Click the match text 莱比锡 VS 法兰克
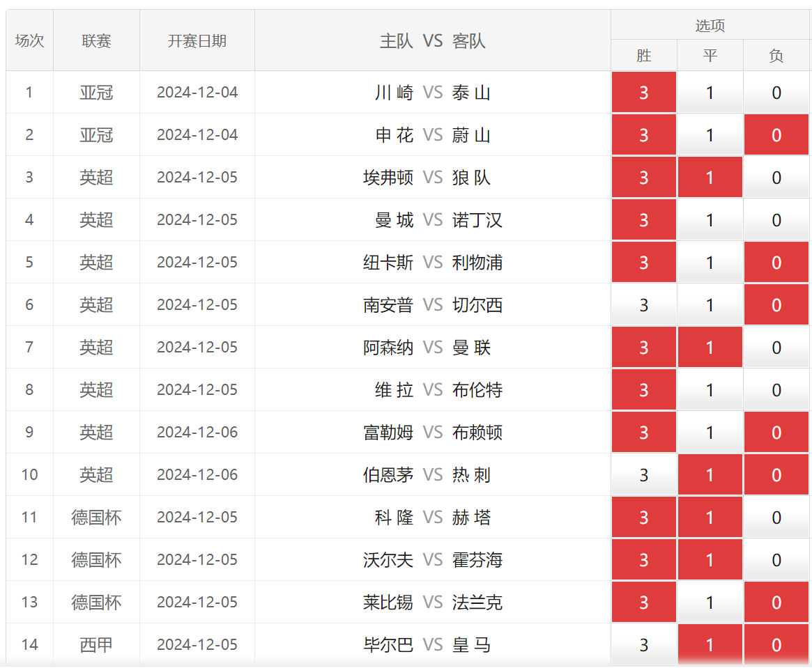The image size is (812, 668). [x=433, y=602]
